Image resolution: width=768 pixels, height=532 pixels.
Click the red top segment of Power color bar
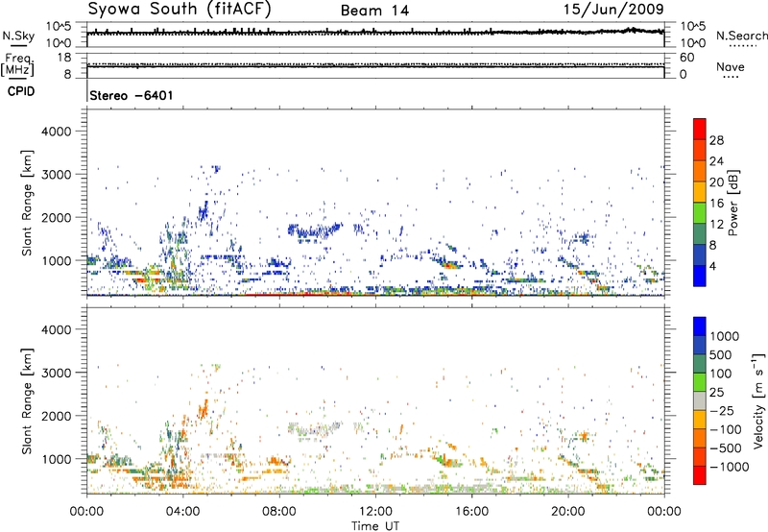700,130
